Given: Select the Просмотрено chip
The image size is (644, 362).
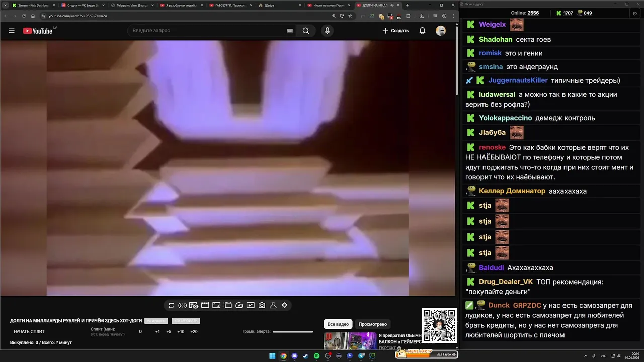Looking at the screenshot, I should tap(373, 324).
